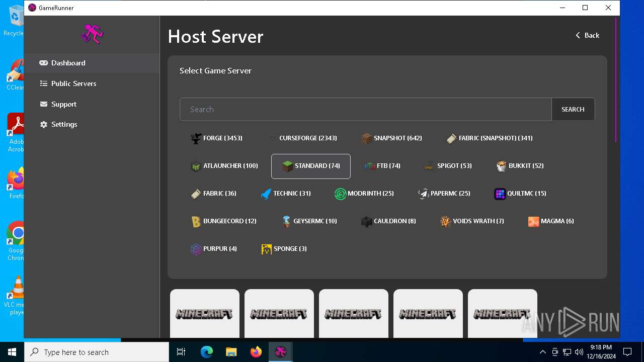Click the CurseForge icon
Screen dimensions: 644x362
[x=272, y=138]
